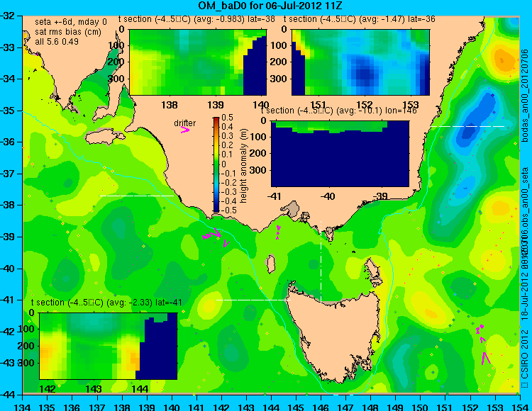532x411 pixels.
Task: Click the 'drifter' legend label
Action: point(184,123)
